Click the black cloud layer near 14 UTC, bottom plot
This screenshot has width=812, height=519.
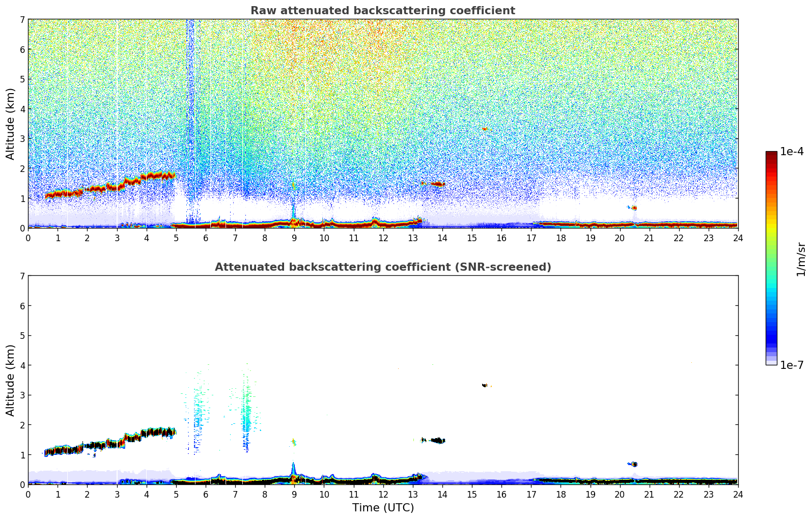point(437,440)
